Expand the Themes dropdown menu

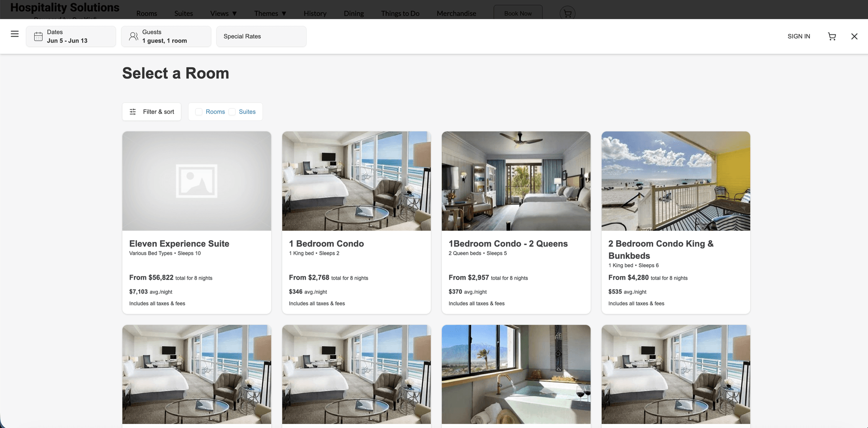pos(270,14)
